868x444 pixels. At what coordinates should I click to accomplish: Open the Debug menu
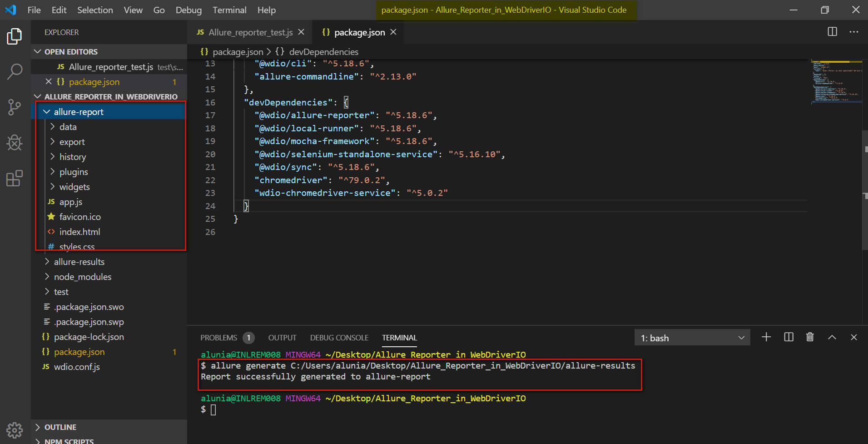(x=188, y=10)
